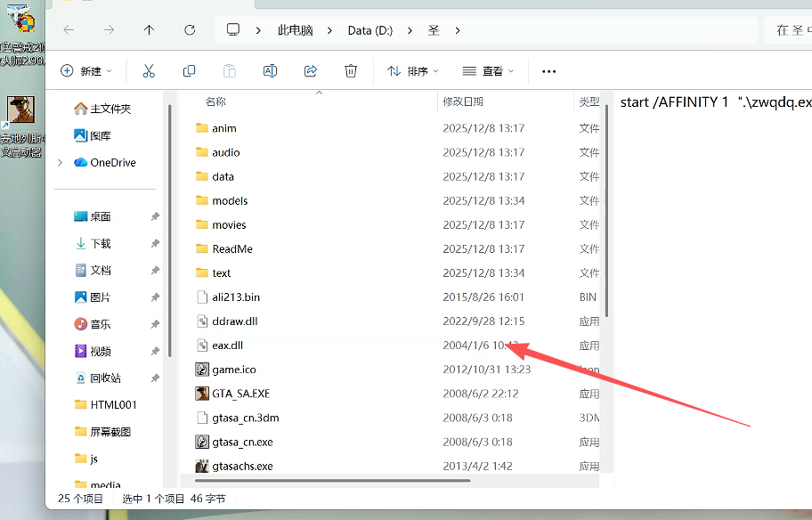Open 回收站 from the sidebar
The width and height of the screenshot is (812, 520).
pyautogui.click(x=104, y=378)
